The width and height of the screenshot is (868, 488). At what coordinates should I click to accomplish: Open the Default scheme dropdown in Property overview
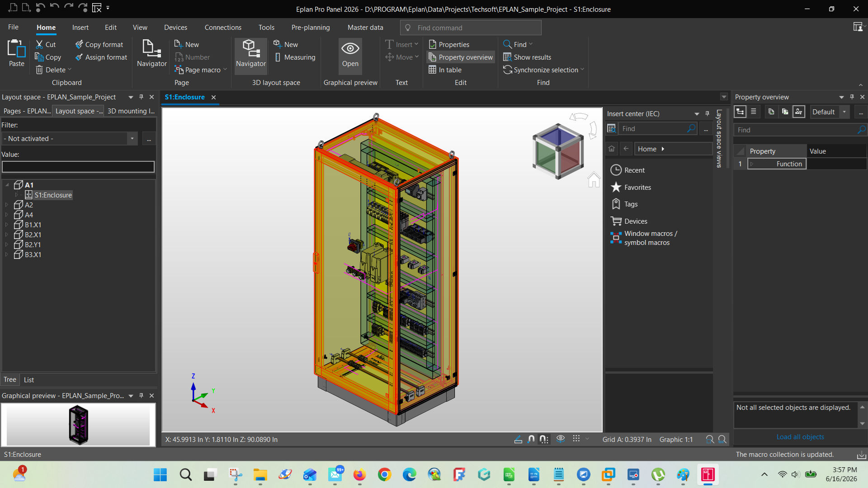pos(844,112)
